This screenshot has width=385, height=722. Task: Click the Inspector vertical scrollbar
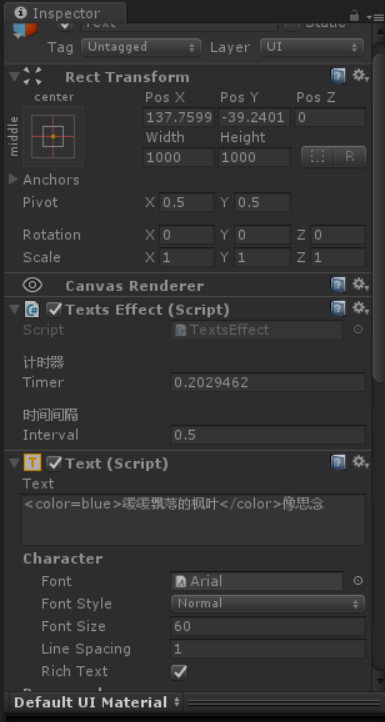click(x=379, y=217)
